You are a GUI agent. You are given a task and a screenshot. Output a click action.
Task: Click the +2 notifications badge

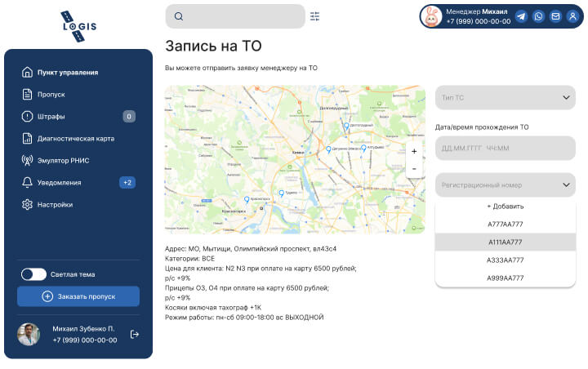click(127, 183)
